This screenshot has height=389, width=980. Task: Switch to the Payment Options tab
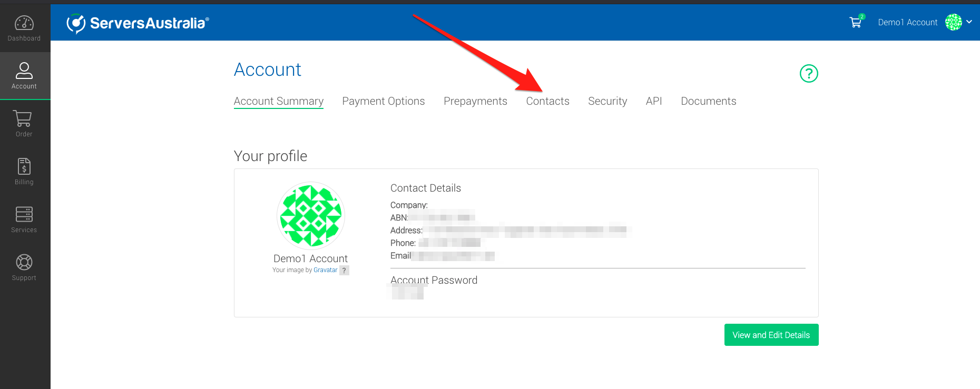383,101
